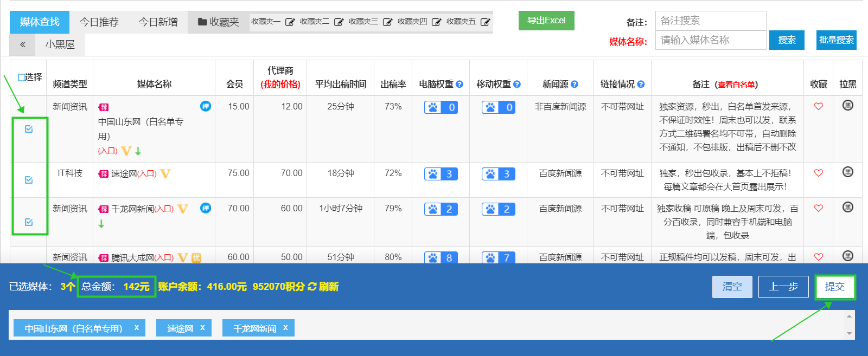Favorite 千龙网新闻 with the heart icon

(x=819, y=208)
